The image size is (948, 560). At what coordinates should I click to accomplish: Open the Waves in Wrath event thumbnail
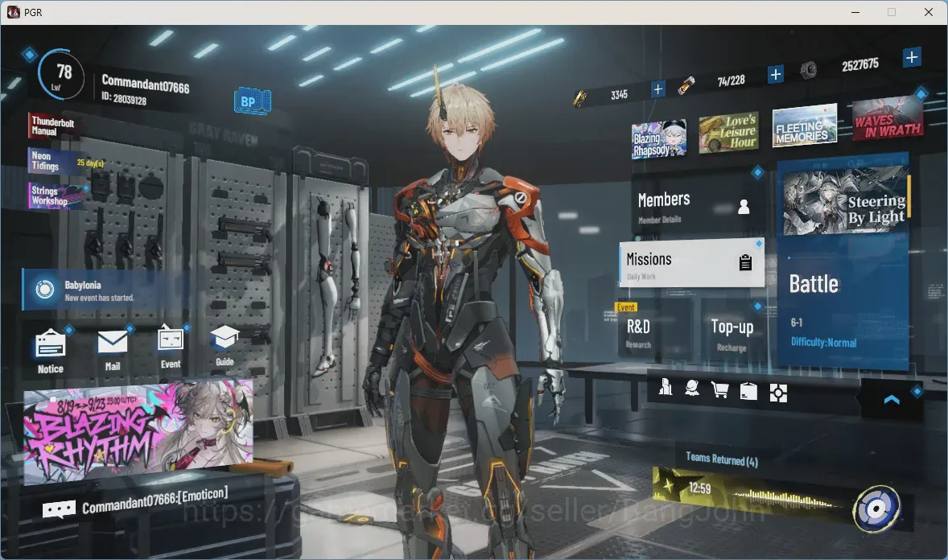click(888, 118)
